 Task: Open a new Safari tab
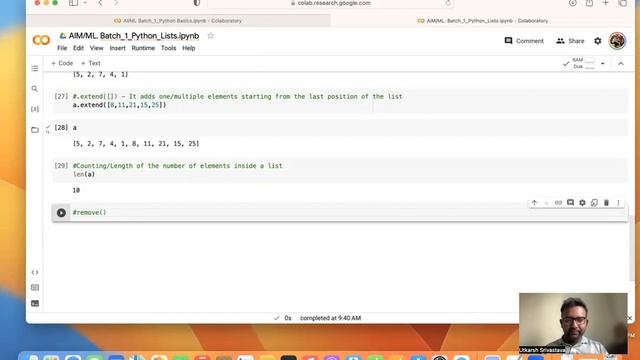[606, 3]
